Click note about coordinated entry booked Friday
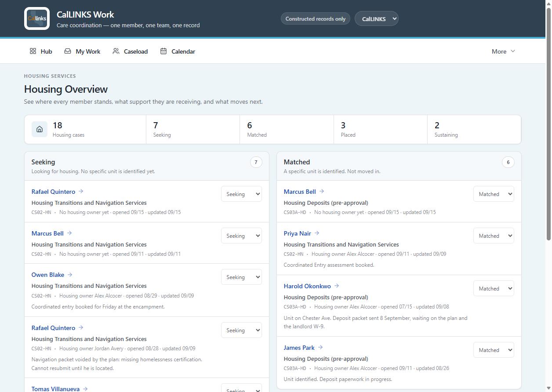Screen dimensions: 552x392 98,307
